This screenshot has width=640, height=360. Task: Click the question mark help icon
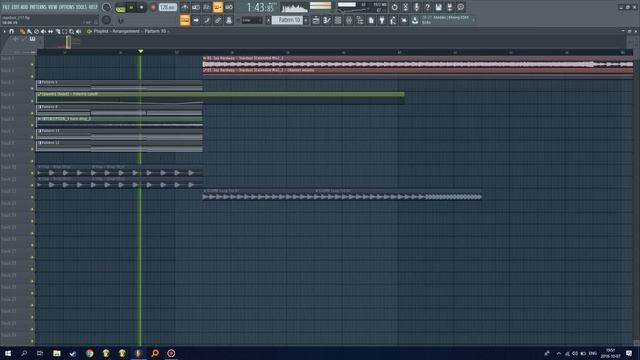427,7
